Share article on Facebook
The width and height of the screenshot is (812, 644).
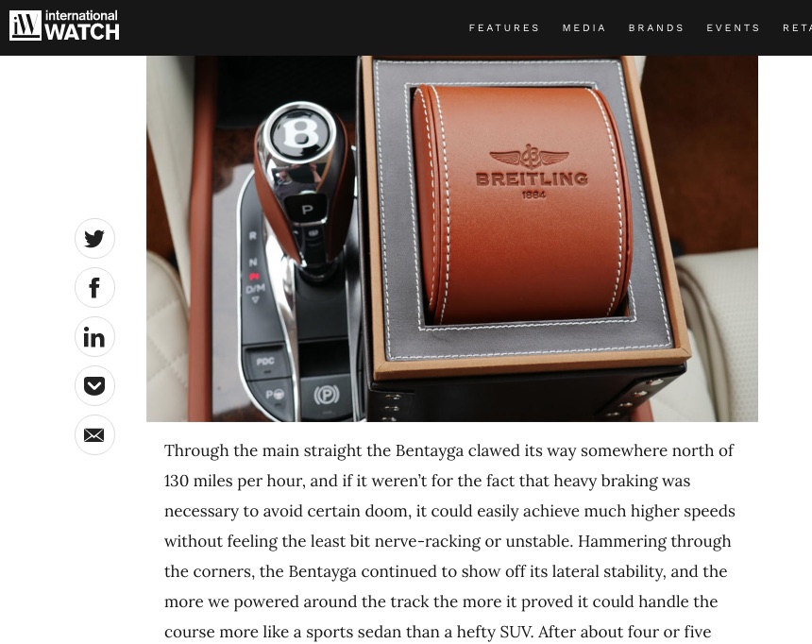[x=94, y=288]
